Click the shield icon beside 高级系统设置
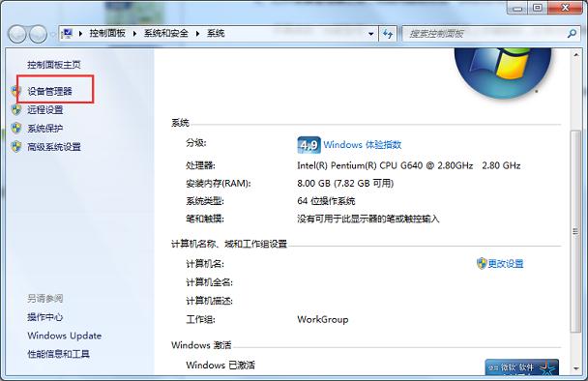 click(x=16, y=146)
